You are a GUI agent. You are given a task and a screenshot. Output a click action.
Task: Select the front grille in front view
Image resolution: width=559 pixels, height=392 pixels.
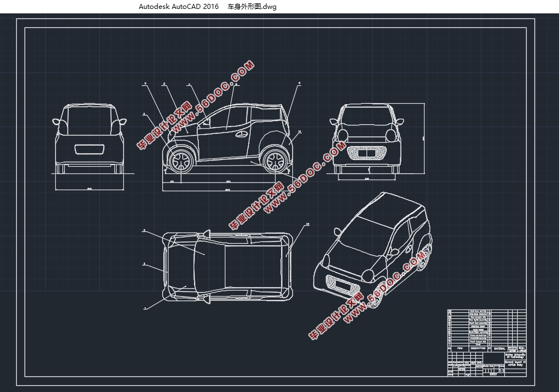click(x=367, y=152)
